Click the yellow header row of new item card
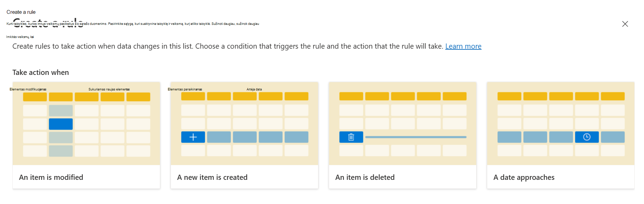This screenshot has width=644, height=204. pos(245,96)
